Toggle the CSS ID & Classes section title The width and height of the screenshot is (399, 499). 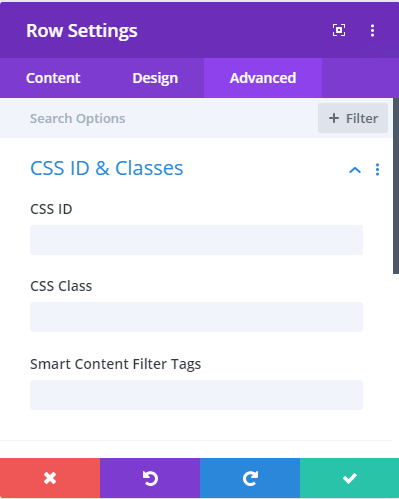click(107, 168)
